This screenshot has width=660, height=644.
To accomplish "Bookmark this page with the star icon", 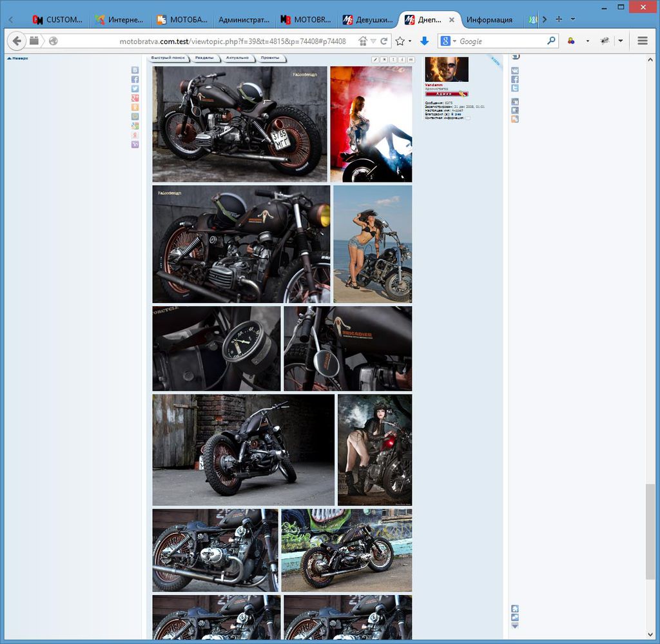I will coord(400,41).
